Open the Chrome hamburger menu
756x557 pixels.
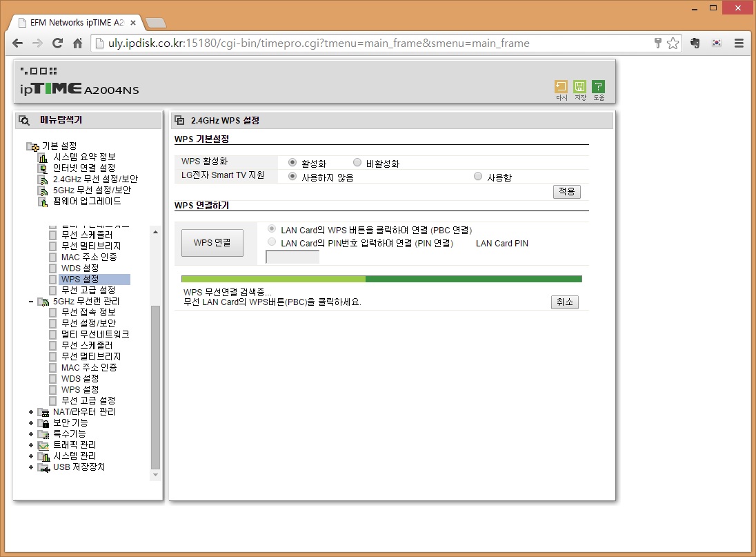pos(739,43)
